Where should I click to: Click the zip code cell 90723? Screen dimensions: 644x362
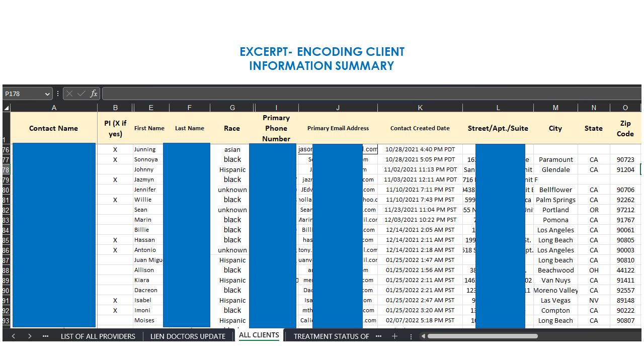[625, 159]
